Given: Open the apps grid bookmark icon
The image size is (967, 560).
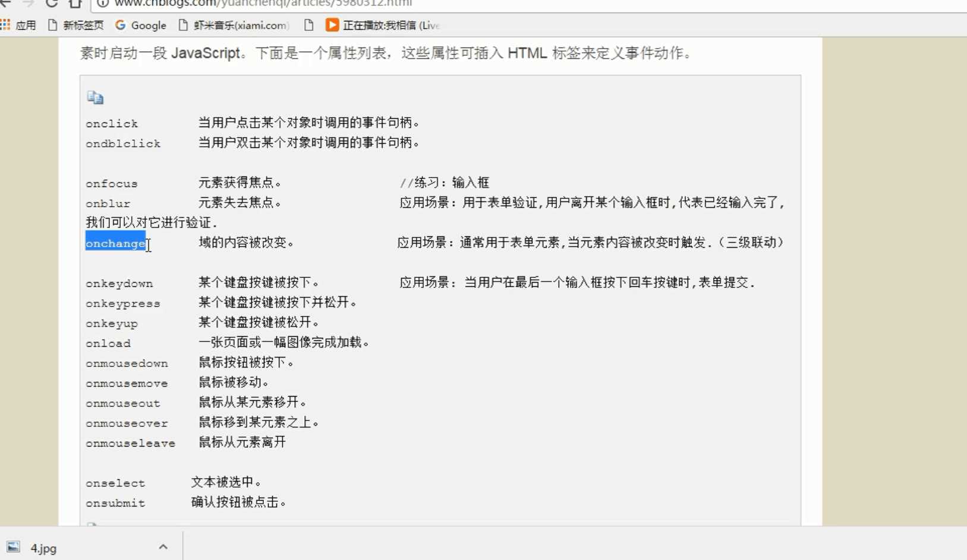Looking at the screenshot, I should pos(5,25).
